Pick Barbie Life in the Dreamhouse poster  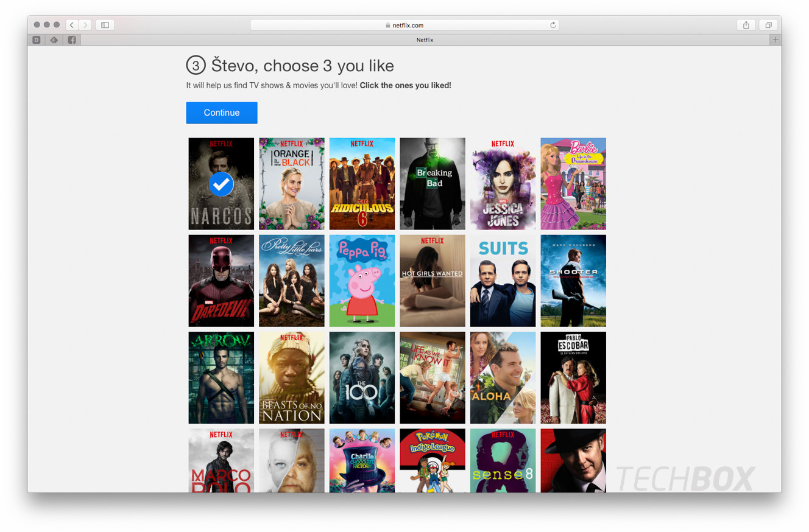click(x=573, y=183)
